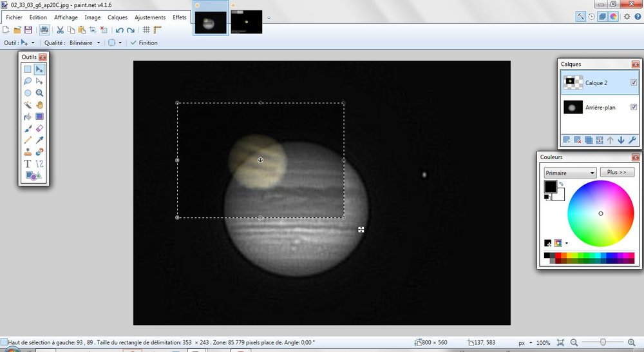Open the Effets menu
The width and height of the screenshot is (644, 352).
tap(180, 17)
